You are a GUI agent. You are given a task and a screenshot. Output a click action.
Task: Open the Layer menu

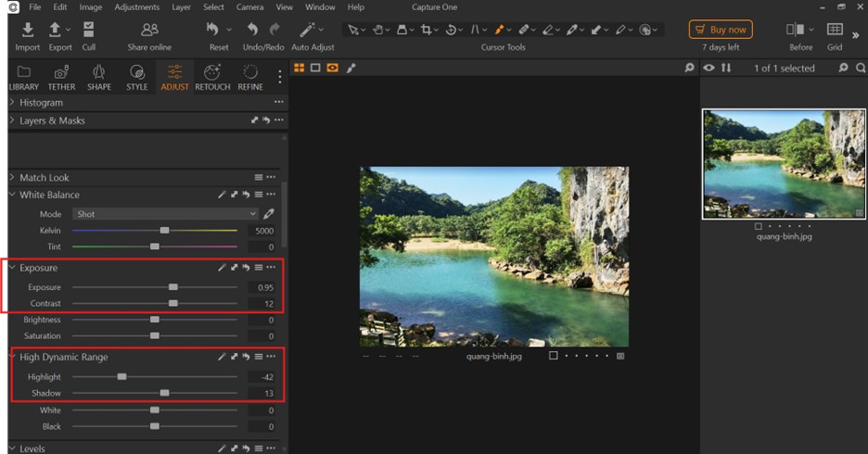(181, 7)
